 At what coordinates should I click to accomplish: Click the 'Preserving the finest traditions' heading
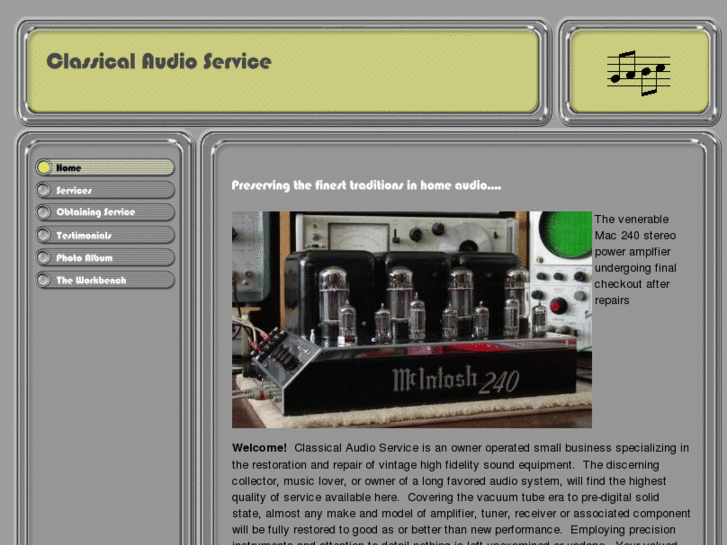click(x=366, y=186)
